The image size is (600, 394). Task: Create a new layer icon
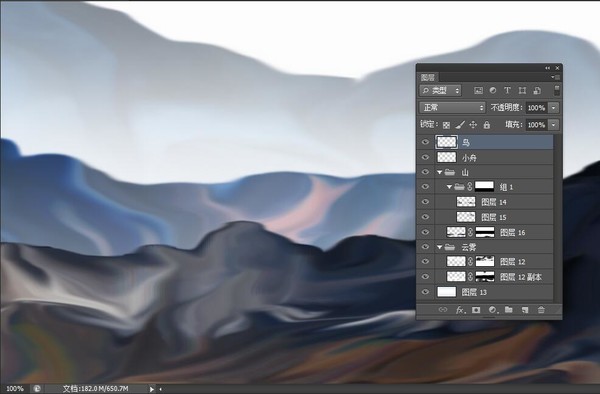click(525, 310)
